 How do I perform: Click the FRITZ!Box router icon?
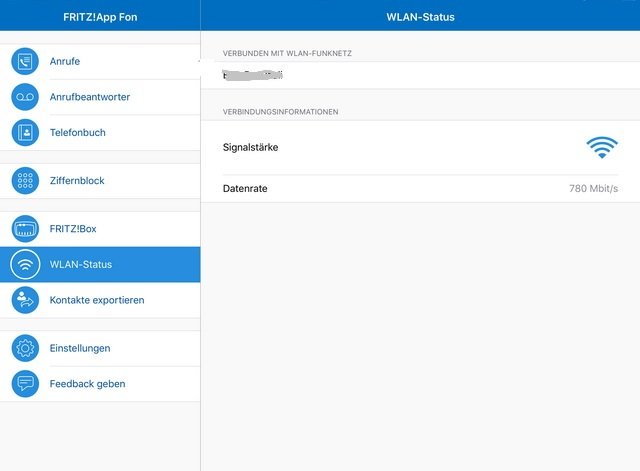pos(25,229)
